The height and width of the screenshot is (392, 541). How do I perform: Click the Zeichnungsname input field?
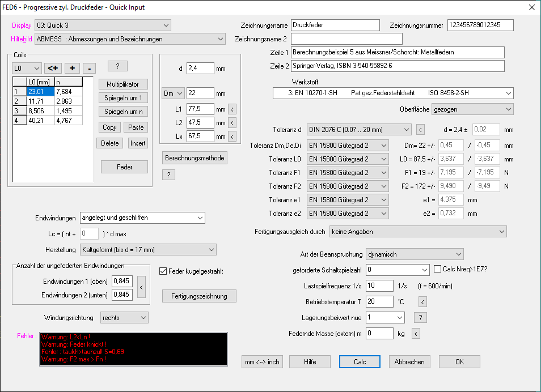[x=335, y=25]
